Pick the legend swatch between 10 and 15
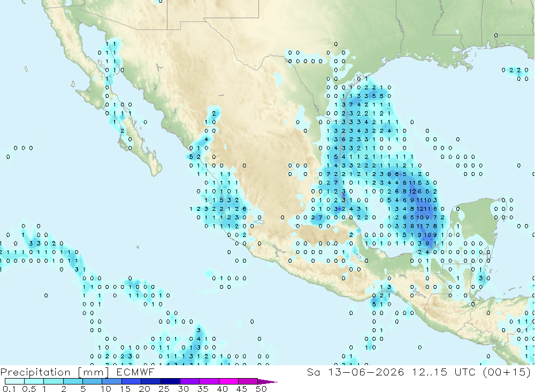The image size is (535, 392). click(x=112, y=381)
